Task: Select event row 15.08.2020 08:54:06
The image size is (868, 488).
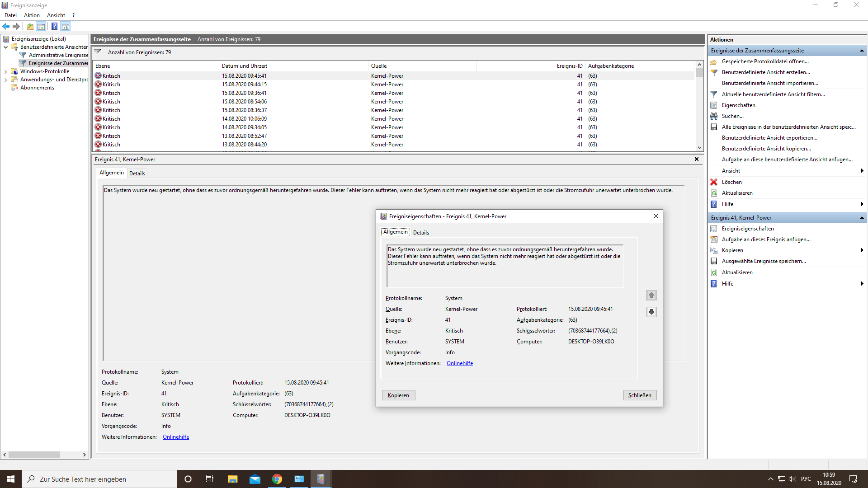Action: (x=393, y=102)
